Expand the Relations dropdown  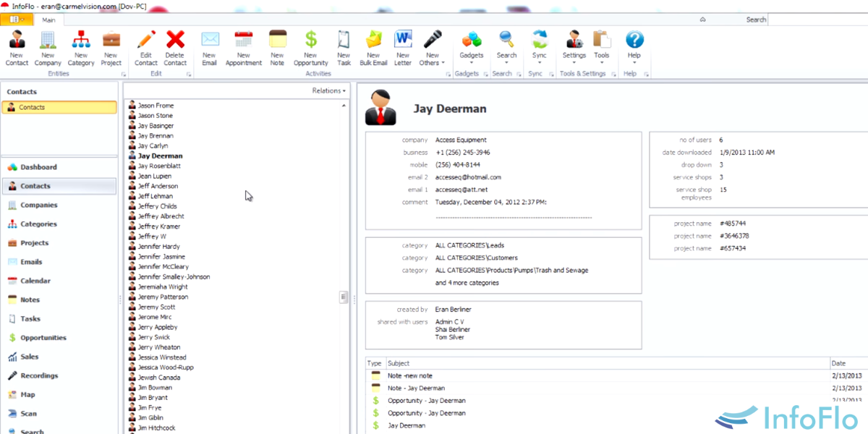point(329,90)
